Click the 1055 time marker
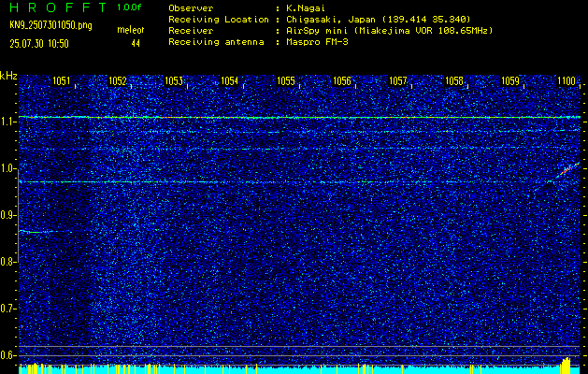 point(286,80)
